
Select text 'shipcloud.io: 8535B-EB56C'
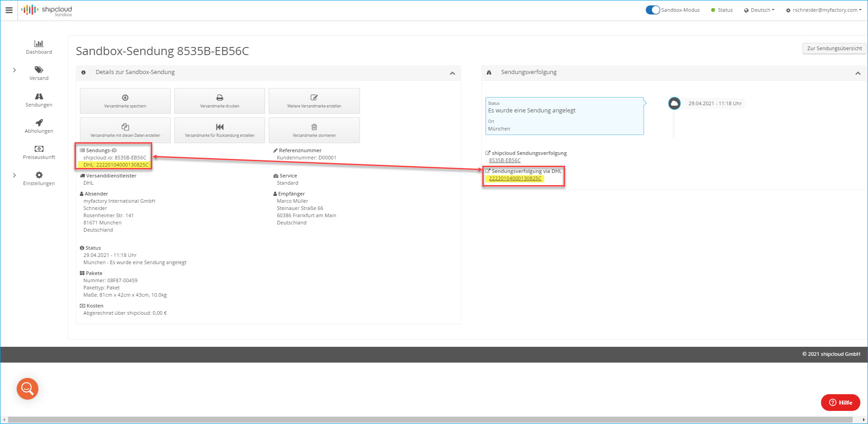[115, 158]
